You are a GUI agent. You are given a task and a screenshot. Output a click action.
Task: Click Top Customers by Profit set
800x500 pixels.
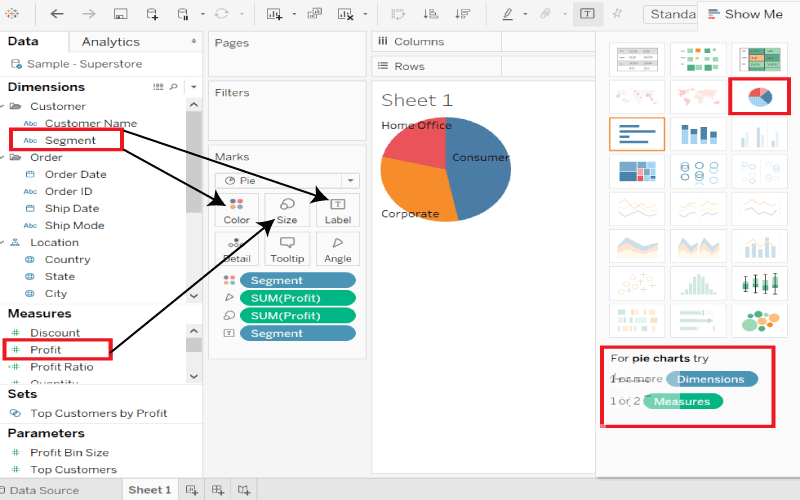(x=98, y=413)
